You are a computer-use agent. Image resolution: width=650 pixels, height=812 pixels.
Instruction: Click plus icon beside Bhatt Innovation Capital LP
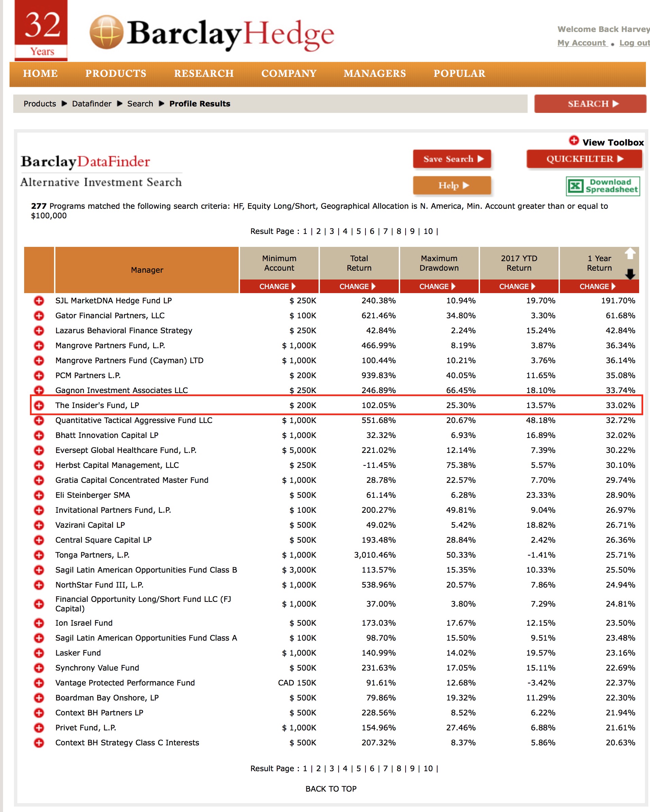39,435
